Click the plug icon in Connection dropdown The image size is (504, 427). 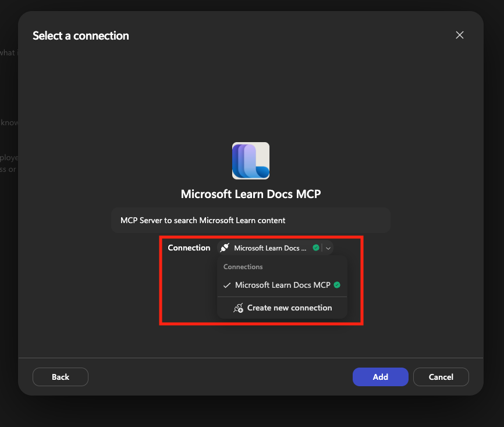point(225,248)
